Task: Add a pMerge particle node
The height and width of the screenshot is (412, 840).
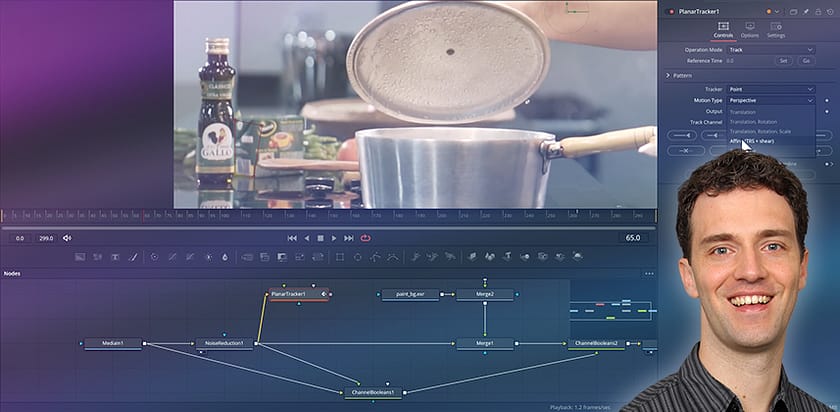Action: tap(432, 257)
